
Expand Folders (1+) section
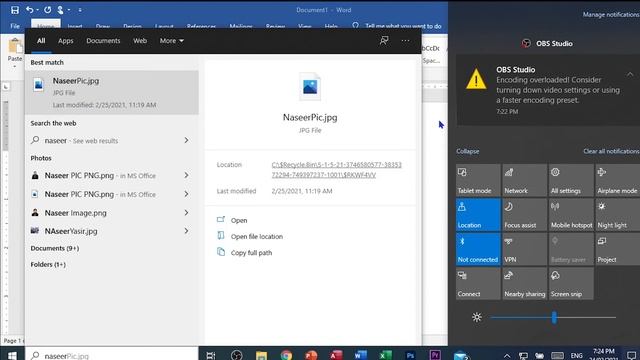click(48, 264)
